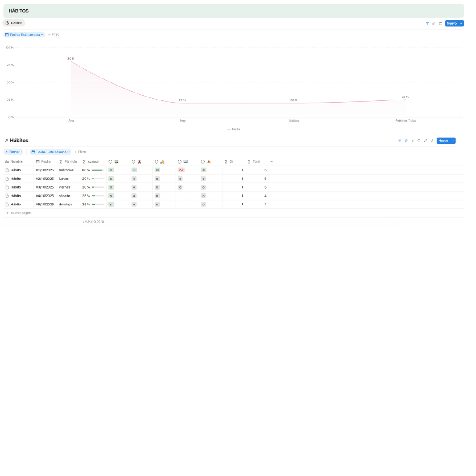Image resolution: width=476 pixels, height=476 pixels.
Task: Click the Avance column header
Action: click(93, 161)
